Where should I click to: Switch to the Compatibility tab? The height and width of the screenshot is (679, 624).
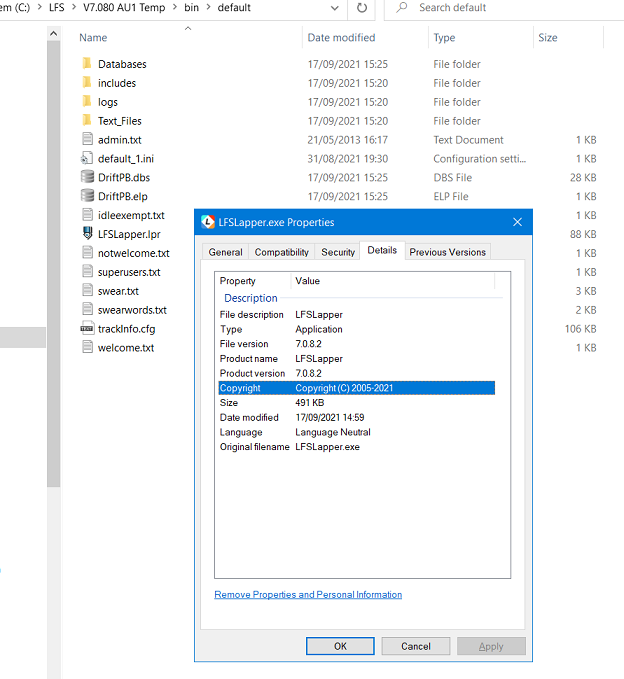click(281, 252)
